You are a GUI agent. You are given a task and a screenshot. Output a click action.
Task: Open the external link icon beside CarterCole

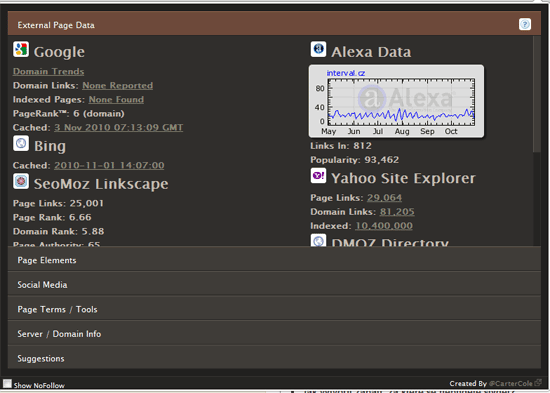[x=538, y=383]
